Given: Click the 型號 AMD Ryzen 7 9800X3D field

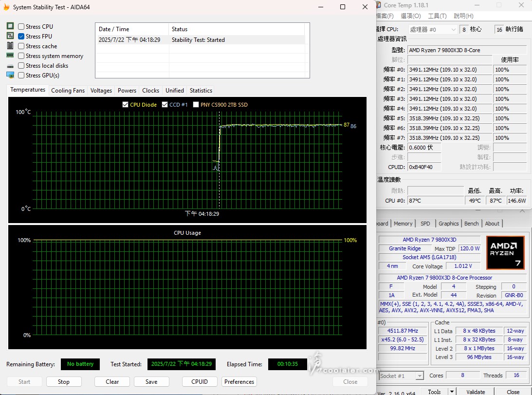Looking at the screenshot, I should point(467,50).
